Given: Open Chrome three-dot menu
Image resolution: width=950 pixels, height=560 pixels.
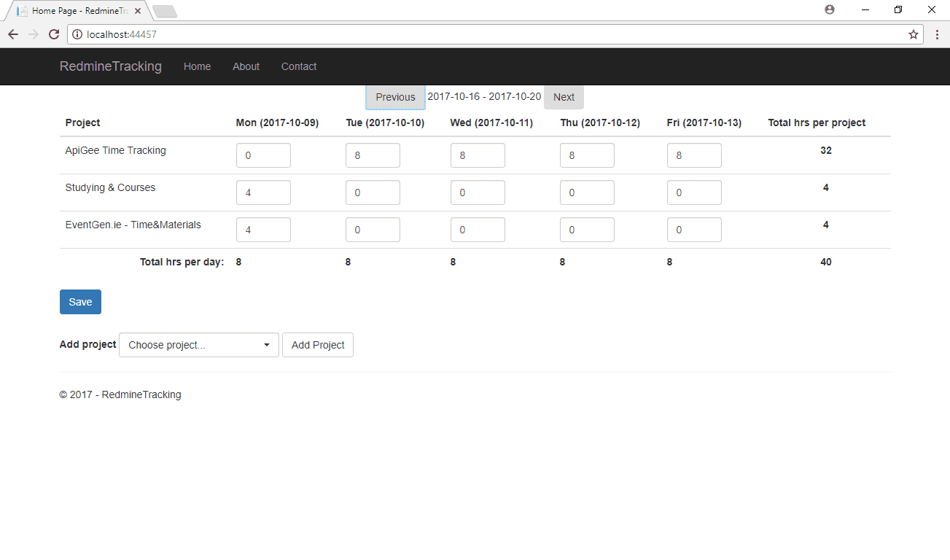Looking at the screenshot, I should pyautogui.click(x=937, y=34).
